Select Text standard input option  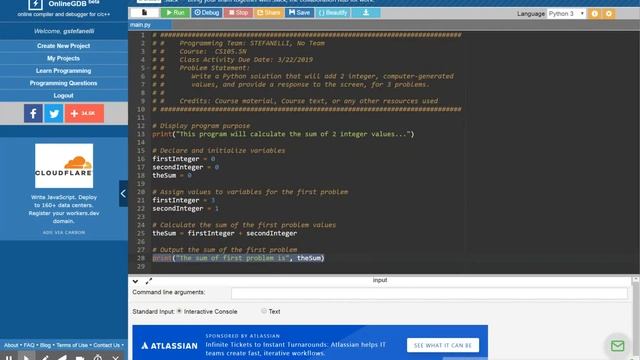pyautogui.click(x=264, y=311)
